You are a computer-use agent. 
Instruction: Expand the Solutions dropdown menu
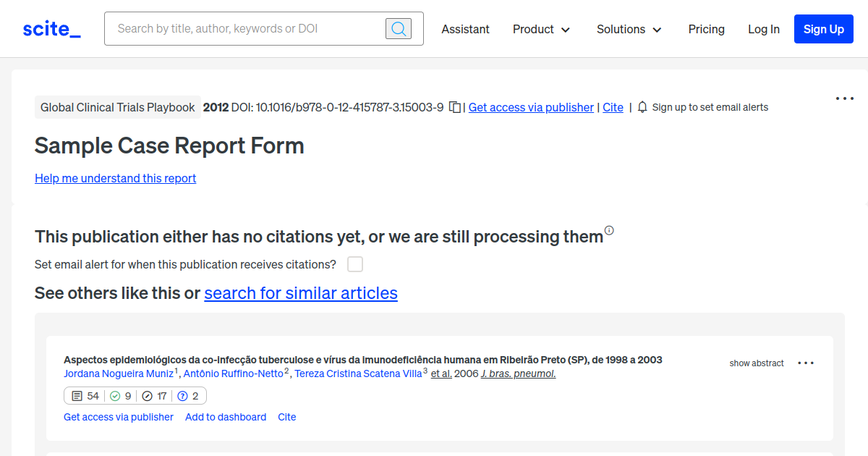tap(629, 29)
